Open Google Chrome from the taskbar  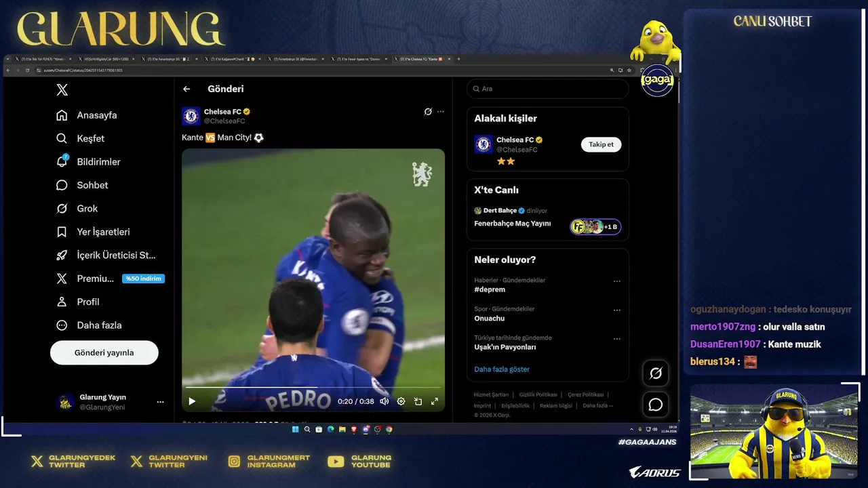389,429
